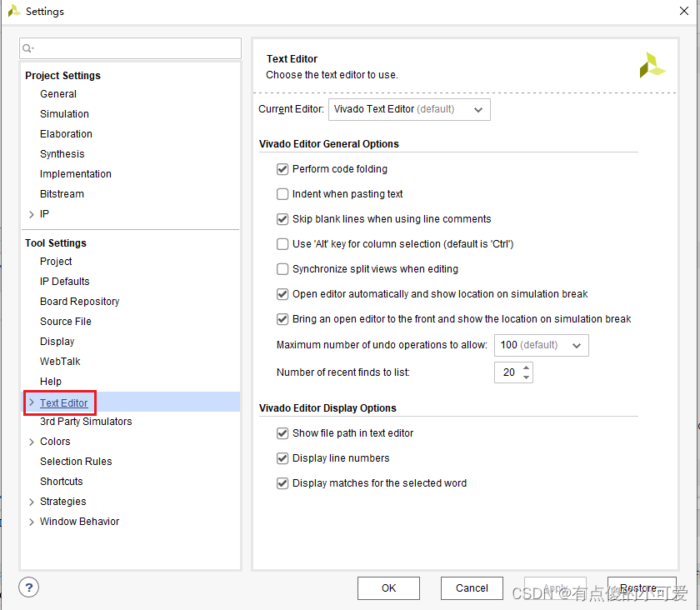The image size is (700, 610).
Task: Select IP Defaults settings
Action: pyautogui.click(x=65, y=282)
